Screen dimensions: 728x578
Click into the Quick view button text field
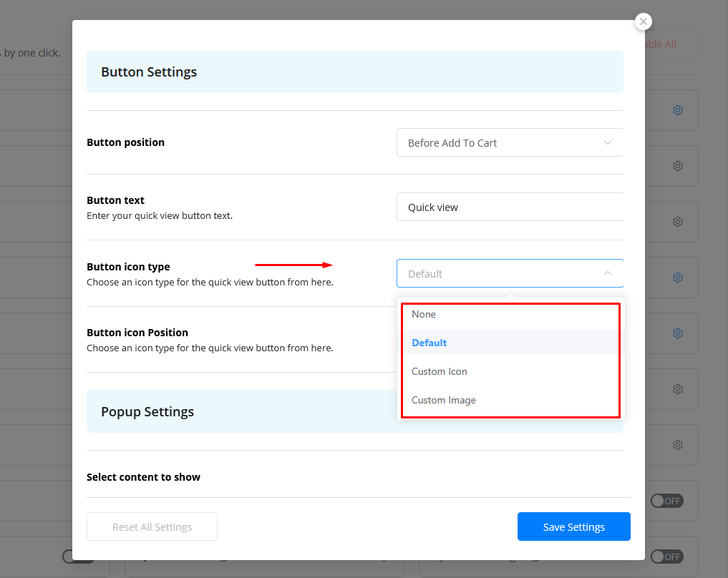[509, 207]
